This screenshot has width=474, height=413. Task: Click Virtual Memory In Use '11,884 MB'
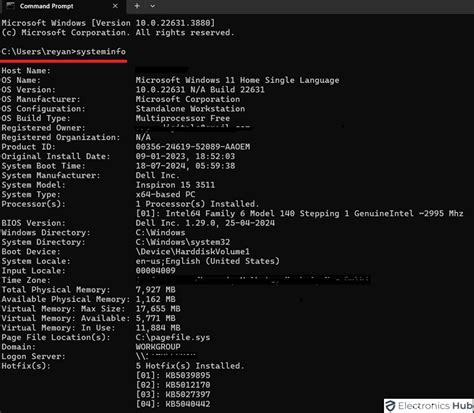point(158,328)
